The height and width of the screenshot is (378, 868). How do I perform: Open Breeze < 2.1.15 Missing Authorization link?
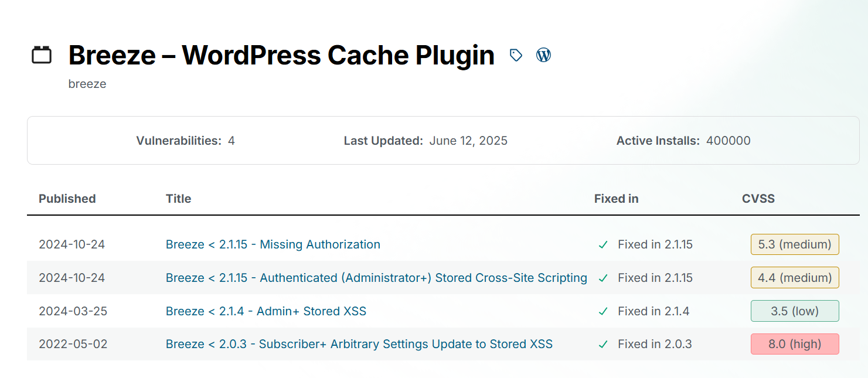click(x=273, y=244)
